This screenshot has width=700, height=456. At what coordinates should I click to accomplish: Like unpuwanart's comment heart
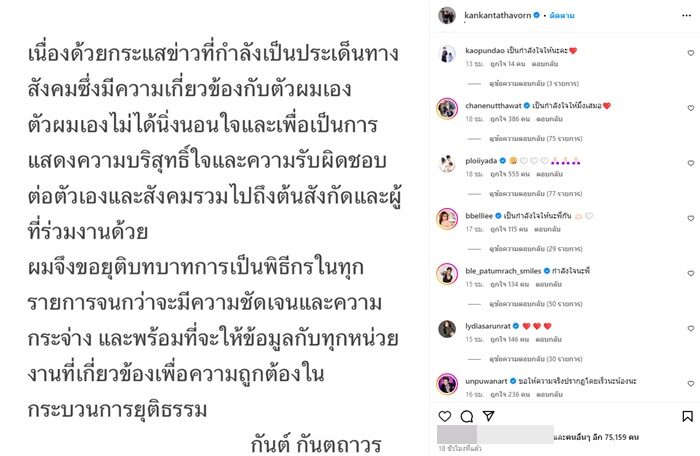[x=691, y=384]
